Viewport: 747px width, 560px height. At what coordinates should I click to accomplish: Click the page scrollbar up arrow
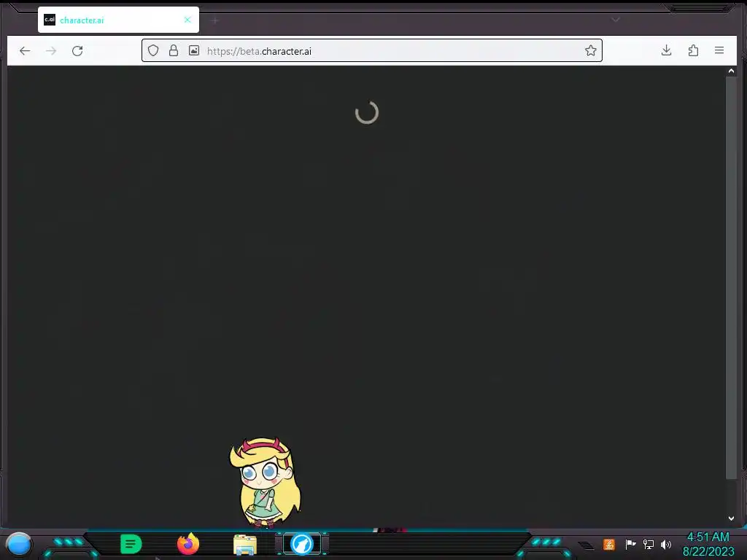(x=731, y=71)
